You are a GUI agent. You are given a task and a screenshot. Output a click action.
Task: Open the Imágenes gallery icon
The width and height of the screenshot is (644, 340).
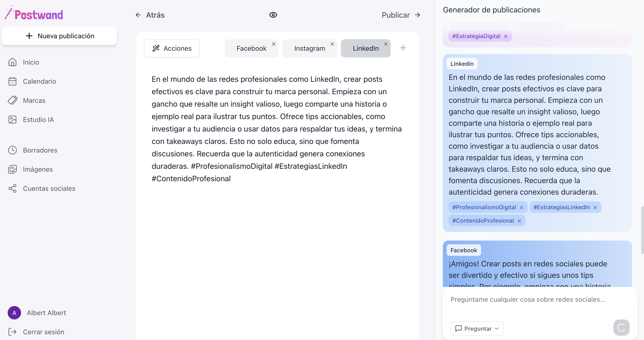point(12,169)
